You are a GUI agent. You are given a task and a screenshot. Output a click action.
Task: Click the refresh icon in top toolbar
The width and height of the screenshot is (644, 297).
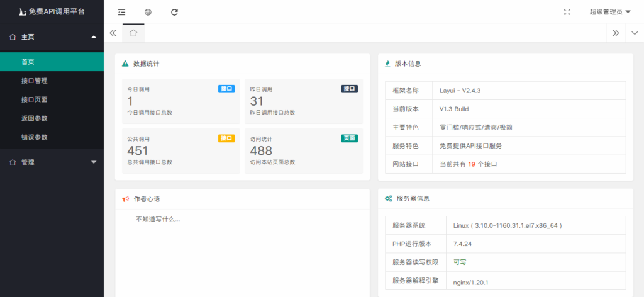coord(174,12)
